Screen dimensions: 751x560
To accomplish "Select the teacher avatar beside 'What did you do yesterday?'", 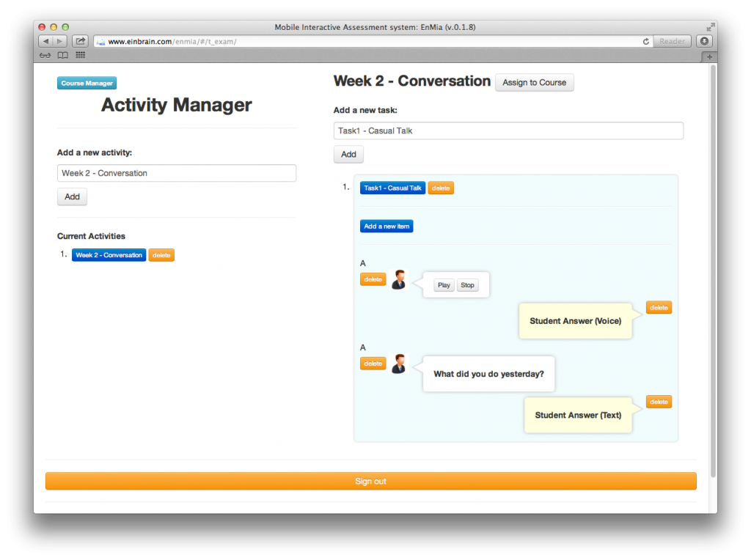I will pyautogui.click(x=398, y=364).
